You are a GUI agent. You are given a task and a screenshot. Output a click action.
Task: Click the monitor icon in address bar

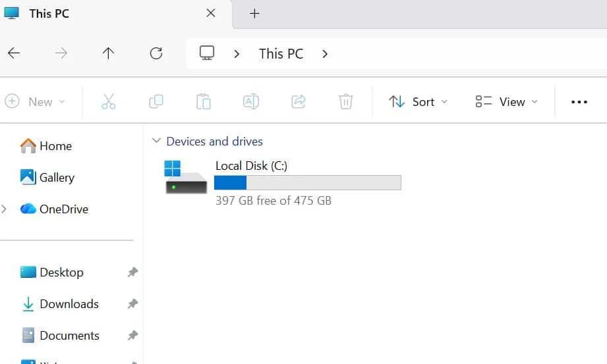click(x=207, y=53)
